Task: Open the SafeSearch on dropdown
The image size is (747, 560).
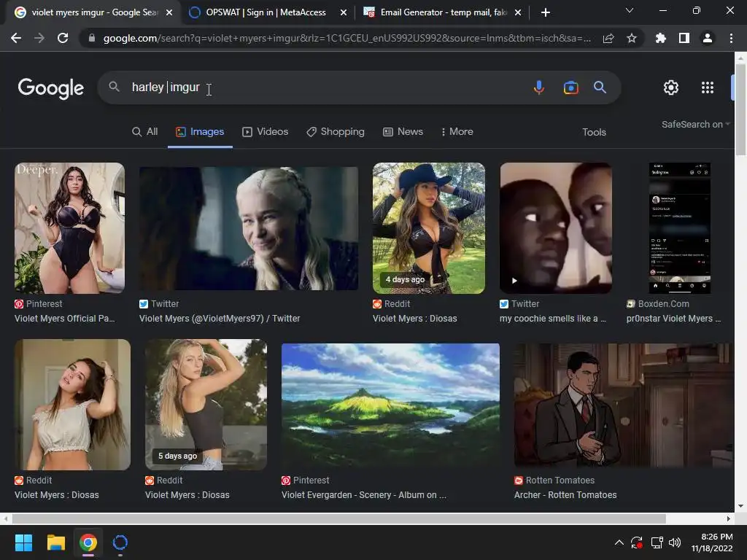Action: pyautogui.click(x=695, y=124)
